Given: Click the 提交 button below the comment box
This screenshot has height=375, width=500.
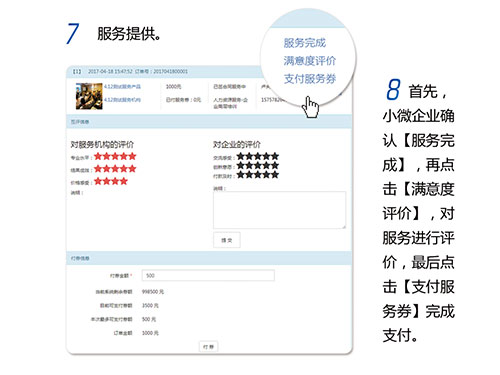Looking at the screenshot, I should tap(227, 240).
